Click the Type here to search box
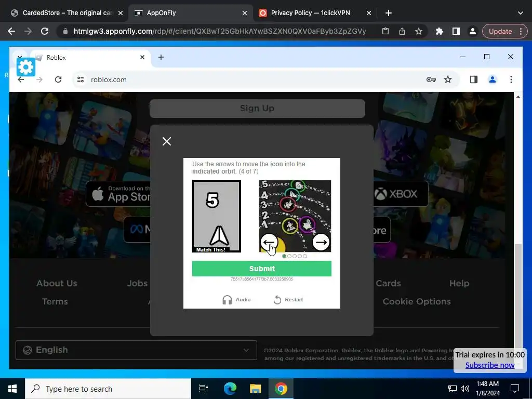532x399 pixels. pos(108,389)
